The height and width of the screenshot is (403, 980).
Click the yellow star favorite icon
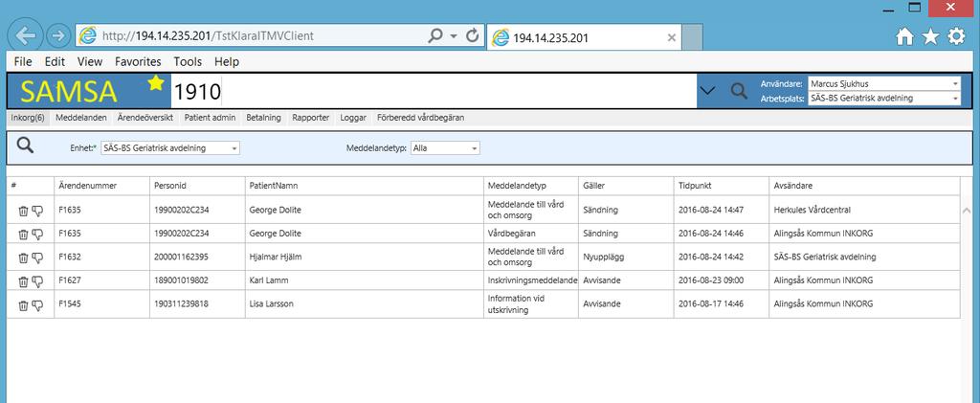pos(156,82)
